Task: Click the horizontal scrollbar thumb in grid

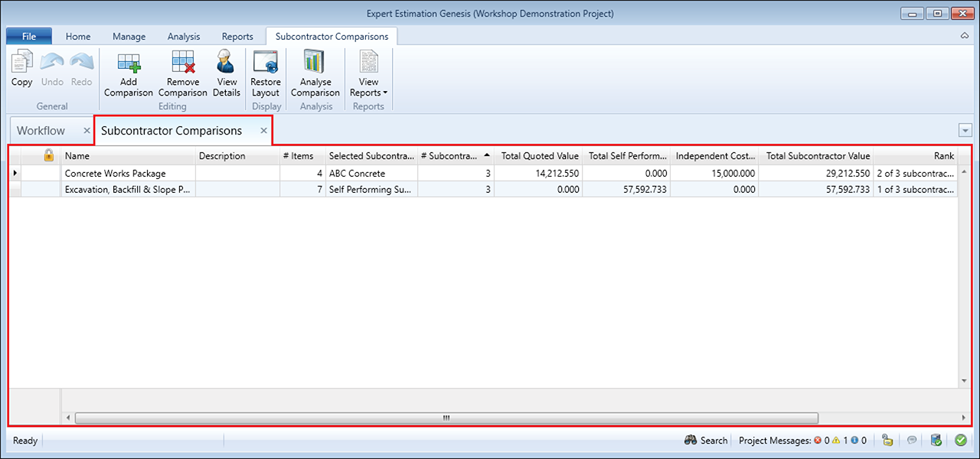Action: pos(446,418)
